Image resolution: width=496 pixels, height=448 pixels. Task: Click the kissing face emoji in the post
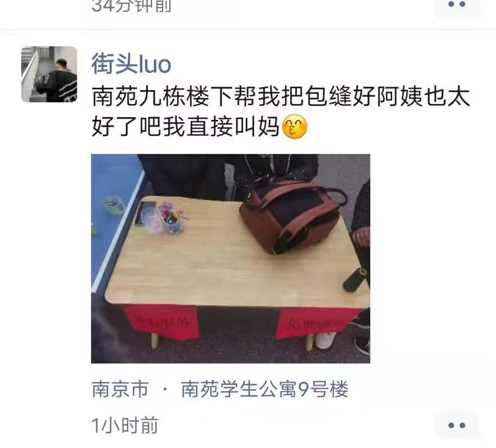294,126
